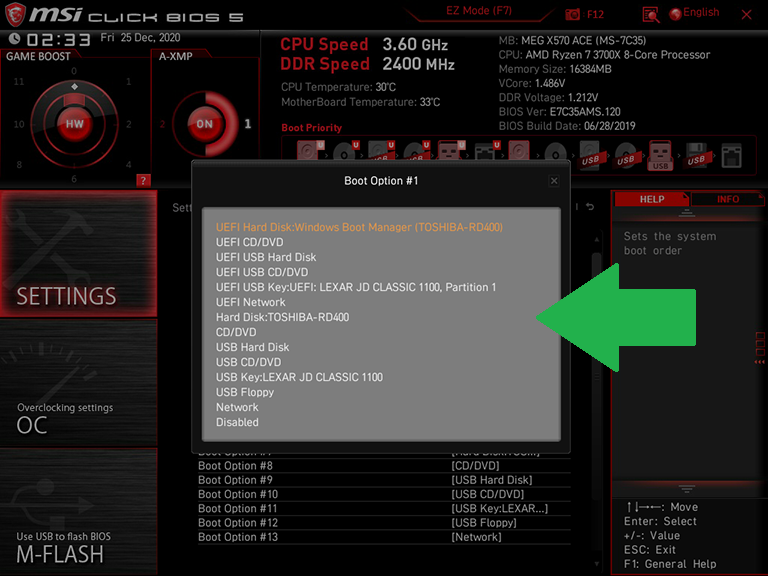Open the BIOS search magnifier icon
The image size is (768, 576).
[x=650, y=15]
